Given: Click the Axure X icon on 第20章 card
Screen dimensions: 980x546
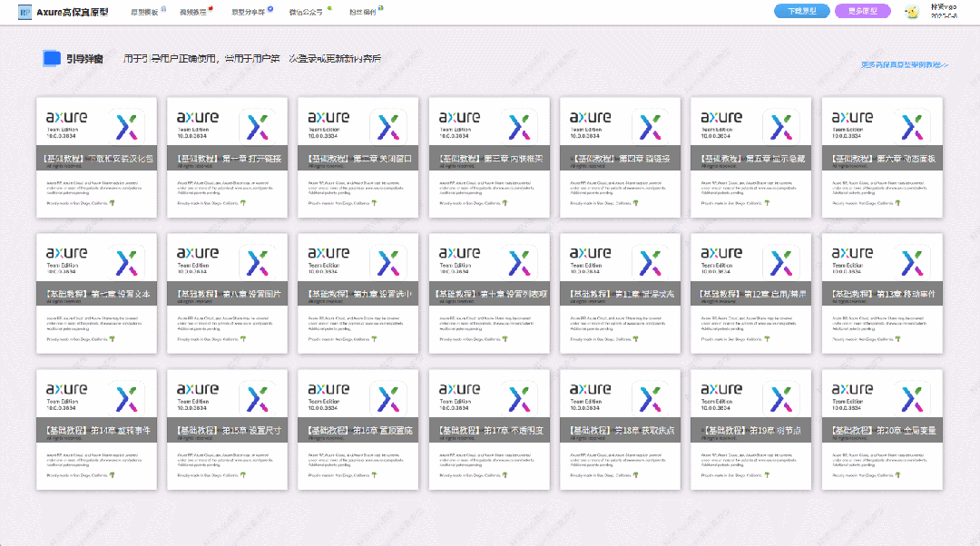Looking at the screenshot, I should point(913,398).
